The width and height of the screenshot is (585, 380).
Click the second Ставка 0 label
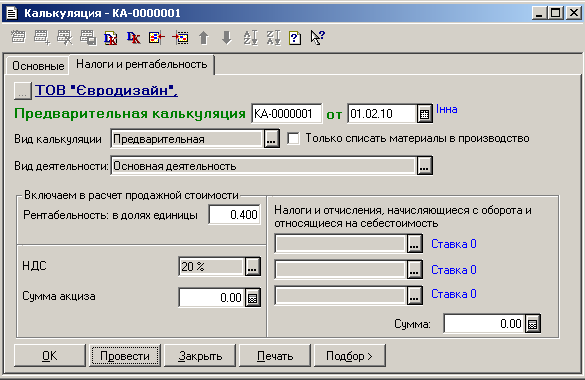pyautogui.click(x=454, y=270)
